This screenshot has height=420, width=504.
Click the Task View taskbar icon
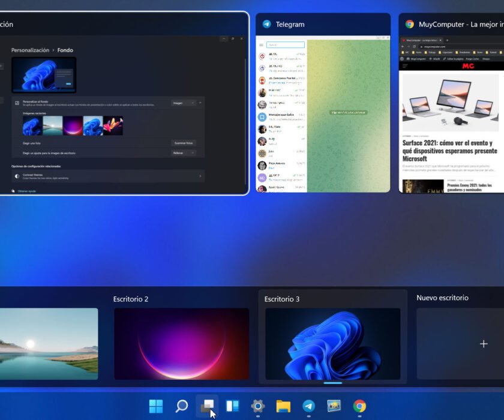(208, 406)
